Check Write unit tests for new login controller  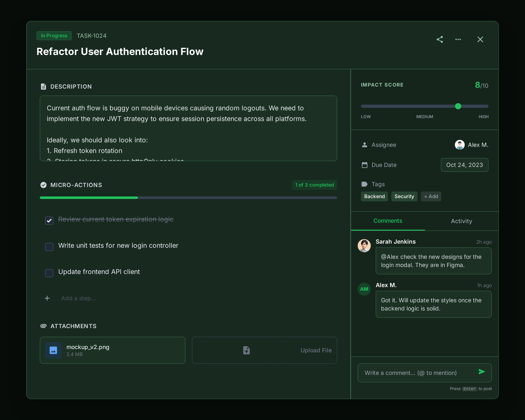click(x=49, y=247)
